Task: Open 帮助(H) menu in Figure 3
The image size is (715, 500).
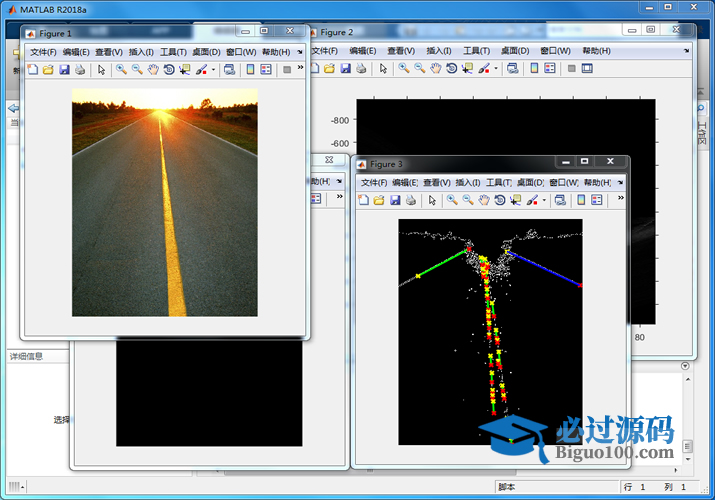Action: click(x=597, y=183)
